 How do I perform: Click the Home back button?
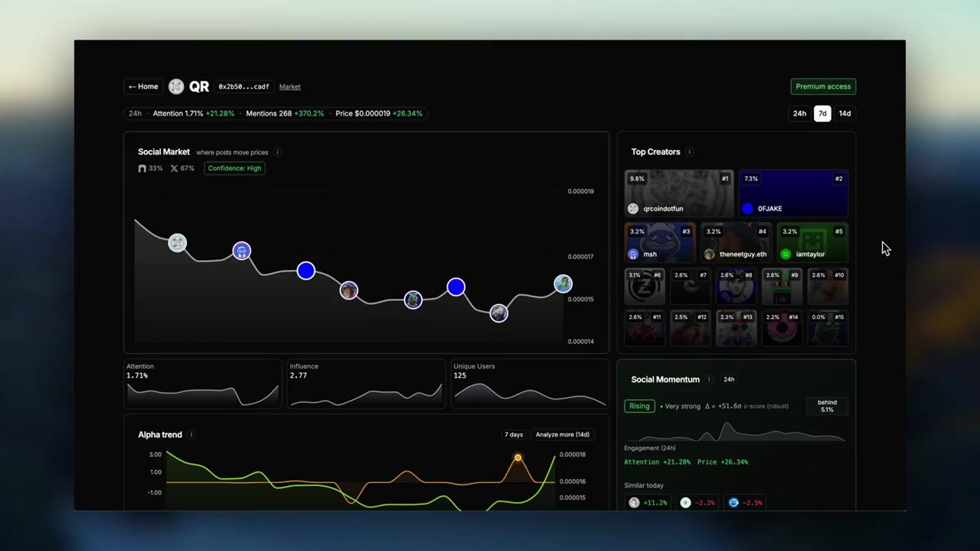tap(143, 87)
